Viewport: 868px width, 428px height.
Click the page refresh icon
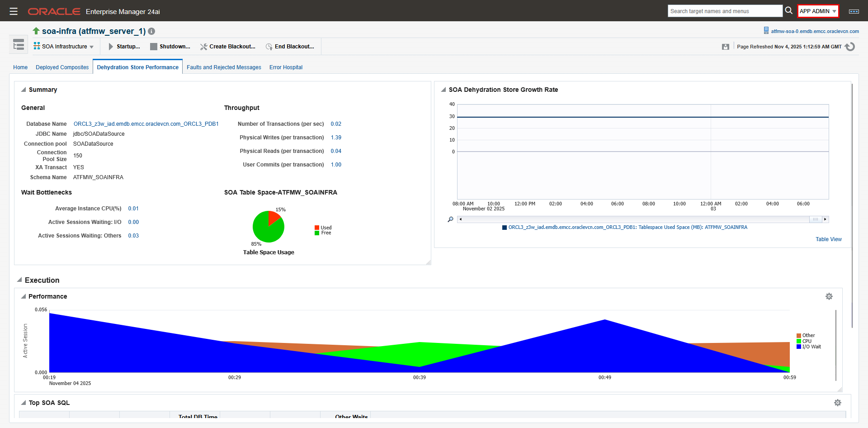click(850, 47)
